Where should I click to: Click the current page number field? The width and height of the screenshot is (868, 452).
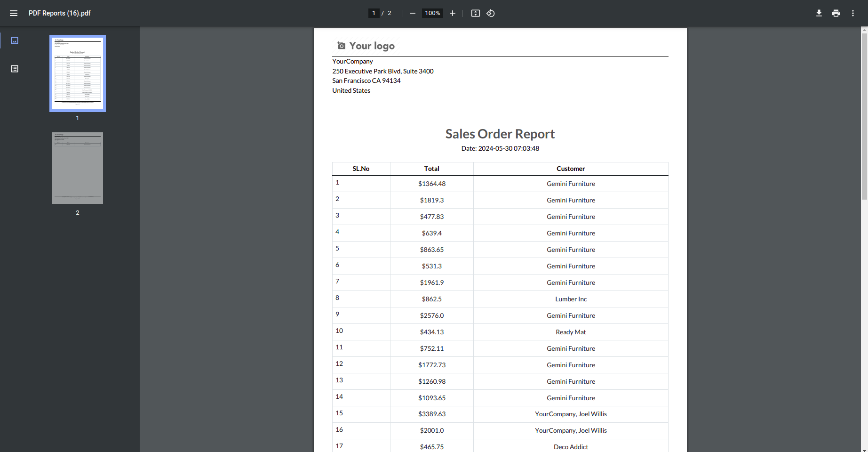tap(374, 13)
